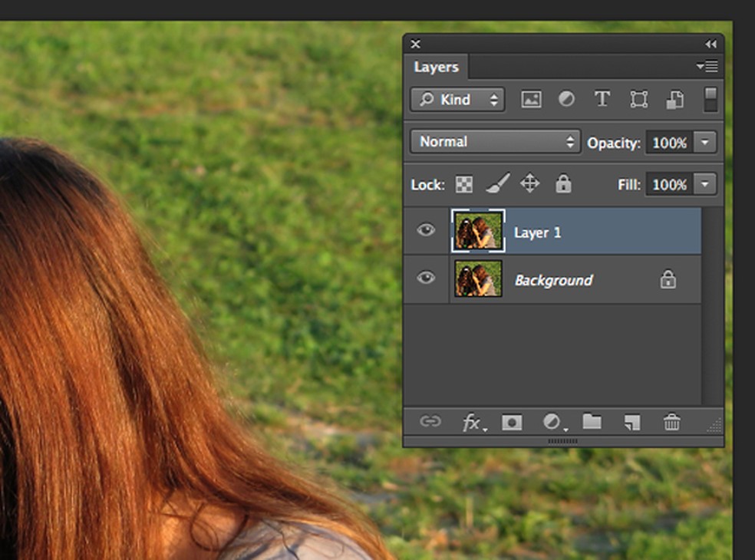Viewport: 755px width, 560px height.
Task: Select the Layers panel tab
Action: click(436, 67)
